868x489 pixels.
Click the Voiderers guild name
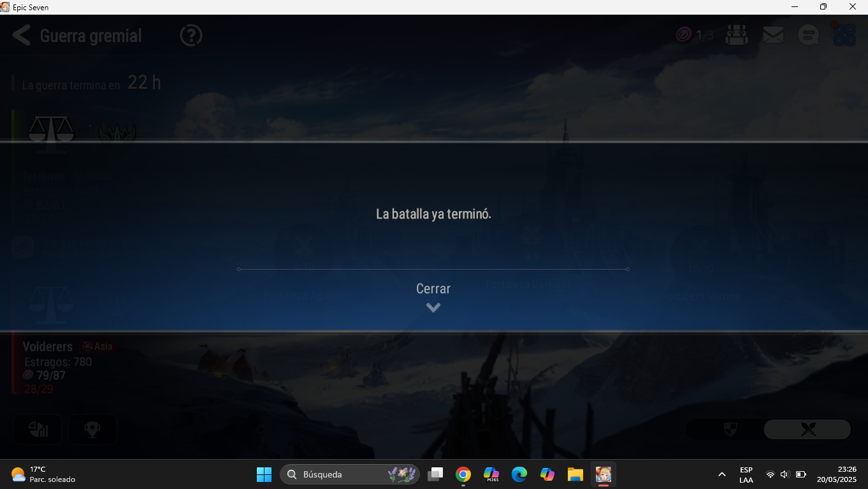pyautogui.click(x=48, y=347)
